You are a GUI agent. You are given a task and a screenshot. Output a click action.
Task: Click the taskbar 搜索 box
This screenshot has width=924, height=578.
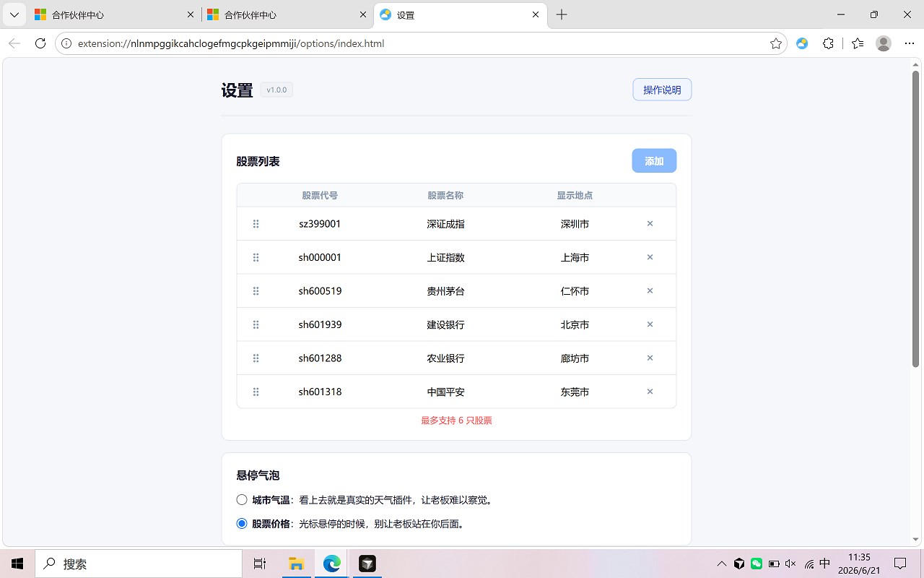pyautogui.click(x=139, y=564)
